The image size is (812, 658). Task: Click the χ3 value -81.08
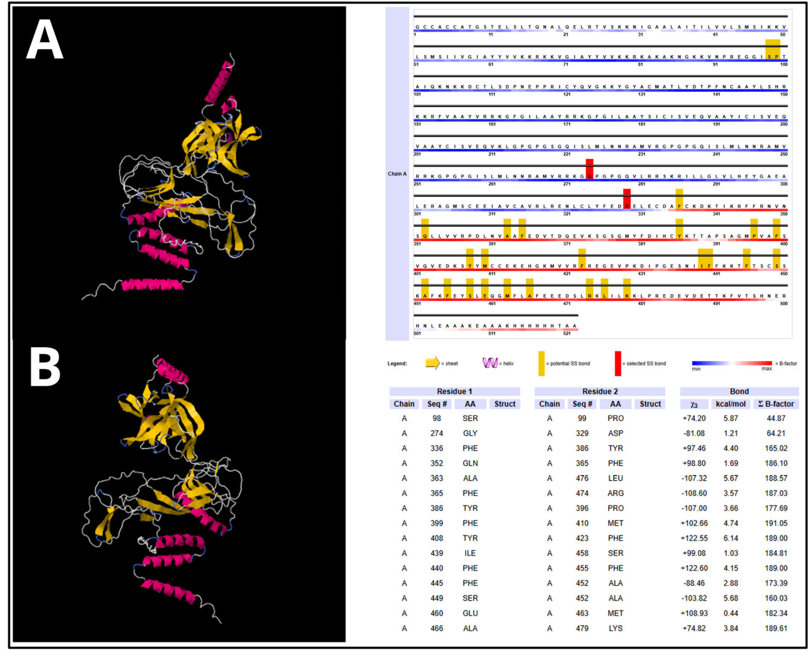[x=694, y=433]
